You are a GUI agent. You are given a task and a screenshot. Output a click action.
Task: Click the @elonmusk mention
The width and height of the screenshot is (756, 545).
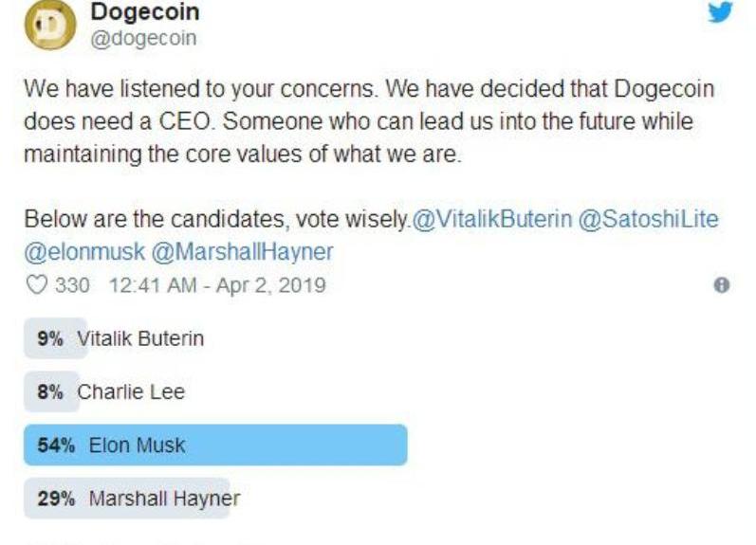click(84, 254)
